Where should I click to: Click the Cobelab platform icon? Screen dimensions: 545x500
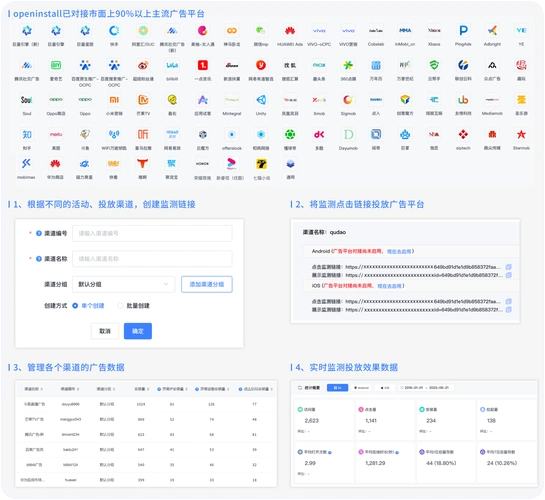point(376,31)
